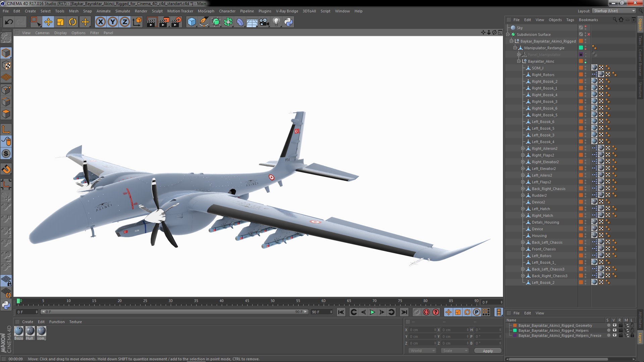644x362 pixels.
Task: Click orange layer swatch of SOM_J
Action: click(581, 68)
